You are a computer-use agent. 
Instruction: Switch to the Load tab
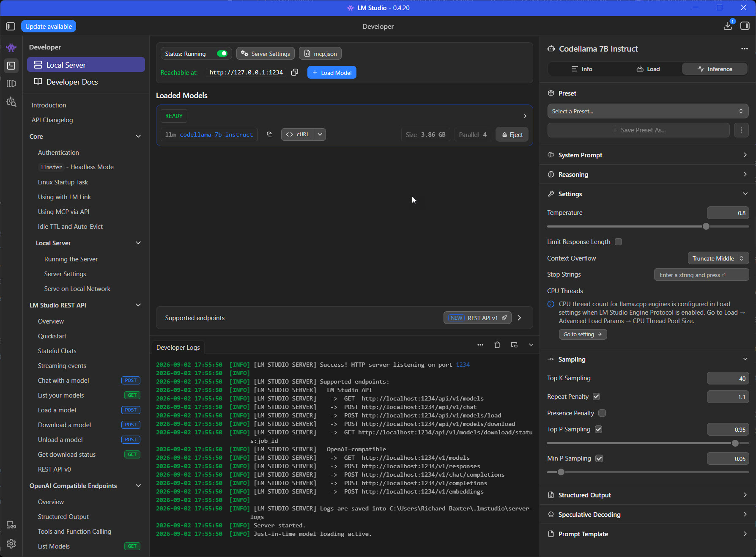648,69
